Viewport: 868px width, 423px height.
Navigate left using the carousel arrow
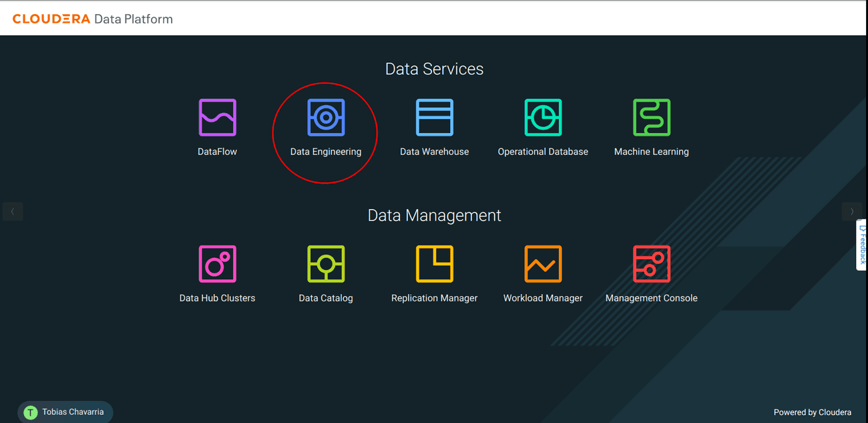13,211
